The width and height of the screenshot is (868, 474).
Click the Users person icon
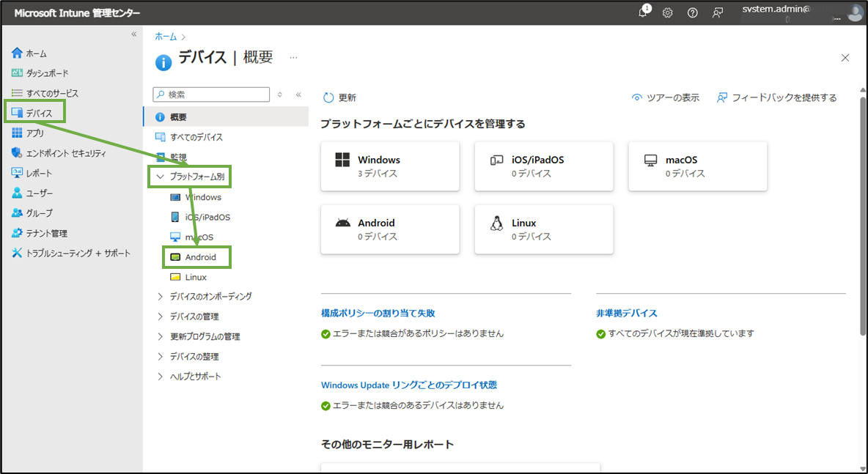coord(17,193)
